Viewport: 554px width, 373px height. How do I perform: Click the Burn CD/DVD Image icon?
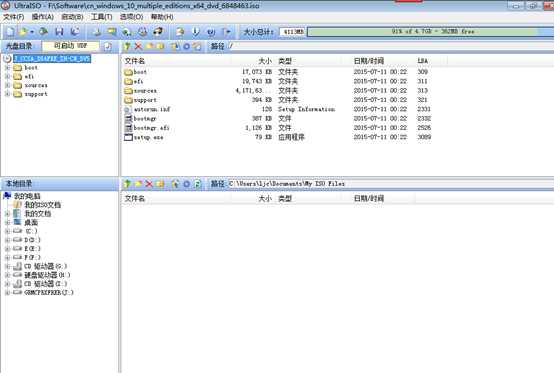pos(158,32)
